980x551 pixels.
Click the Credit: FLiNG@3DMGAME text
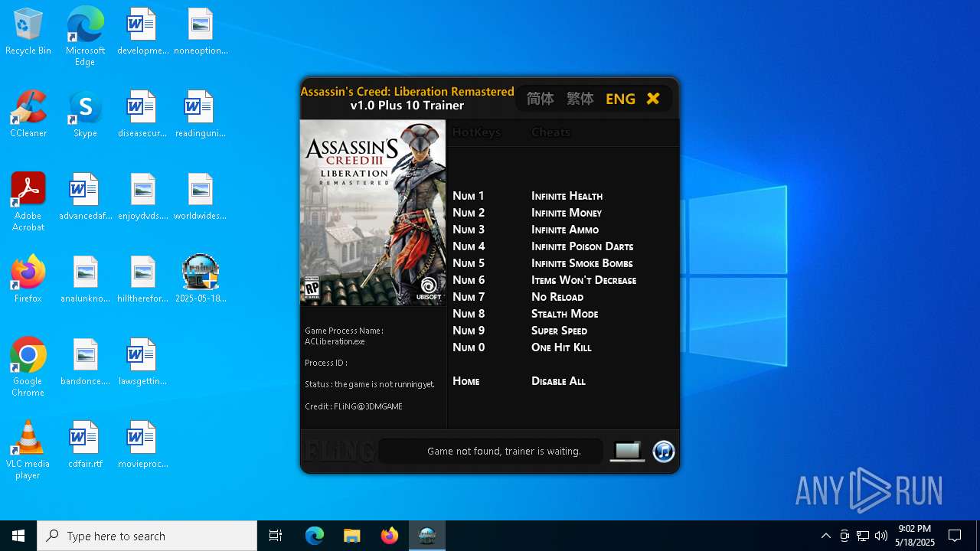354,406
